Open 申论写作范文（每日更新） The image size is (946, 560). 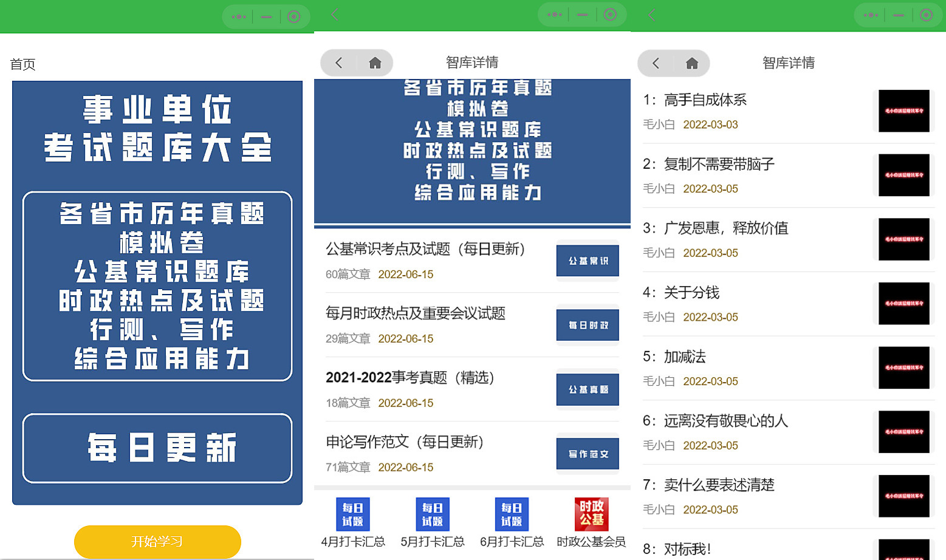(405, 442)
